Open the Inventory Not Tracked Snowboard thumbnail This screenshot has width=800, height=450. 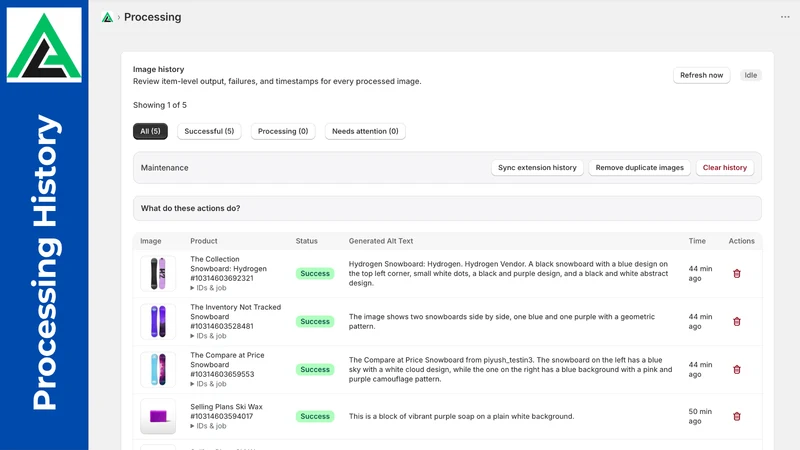tap(158, 321)
